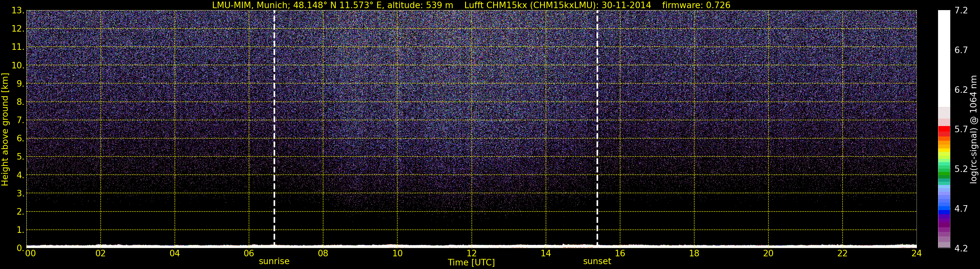Click the colorbar value 4.2
The width and height of the screenshot is (980, 269).
point(961,248)
